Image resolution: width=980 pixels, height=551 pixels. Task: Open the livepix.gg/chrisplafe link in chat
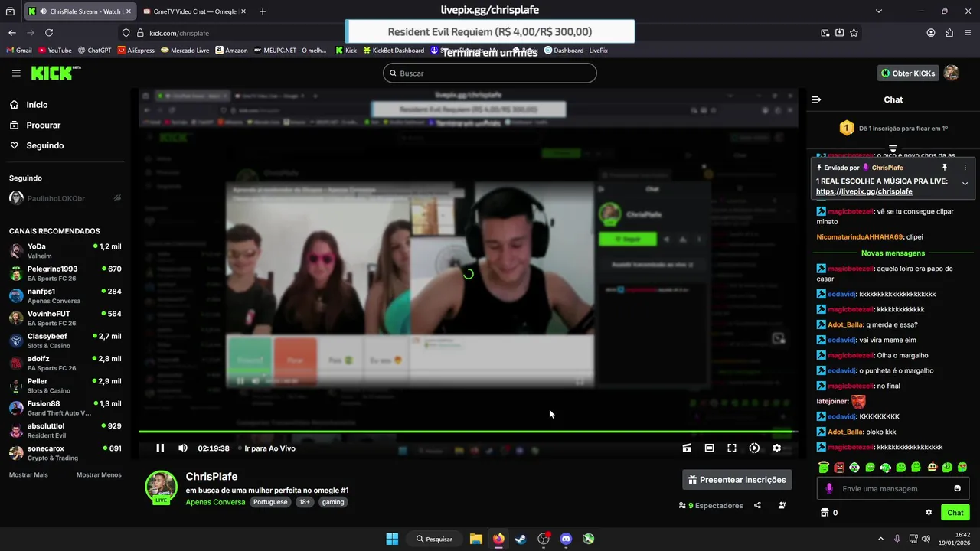point(864,191)
